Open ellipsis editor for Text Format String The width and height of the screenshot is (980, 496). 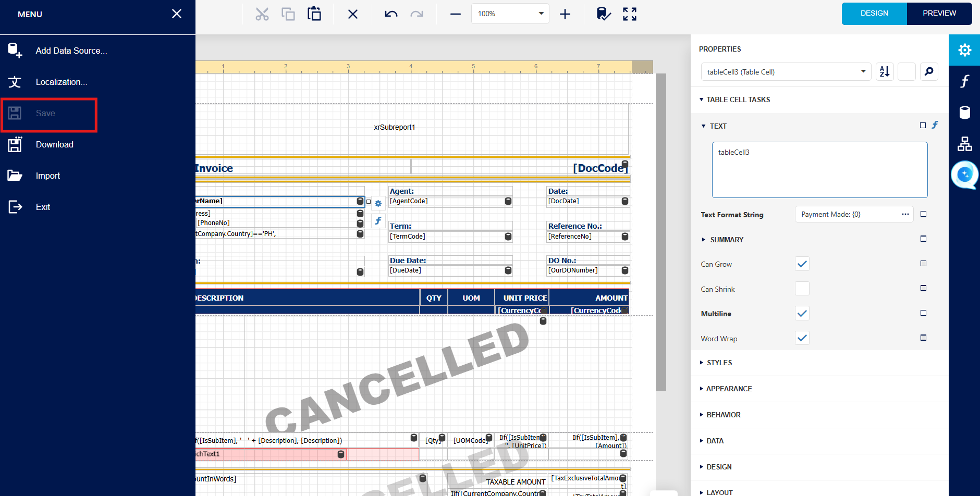pyautogui.click(x=905, y=214)
